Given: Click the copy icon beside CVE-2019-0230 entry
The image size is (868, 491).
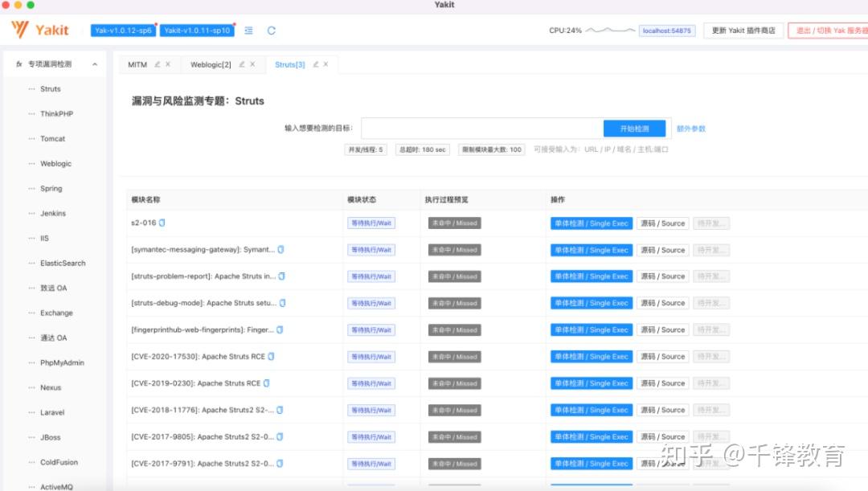Looking at the screenshot, I should [267, 383].
